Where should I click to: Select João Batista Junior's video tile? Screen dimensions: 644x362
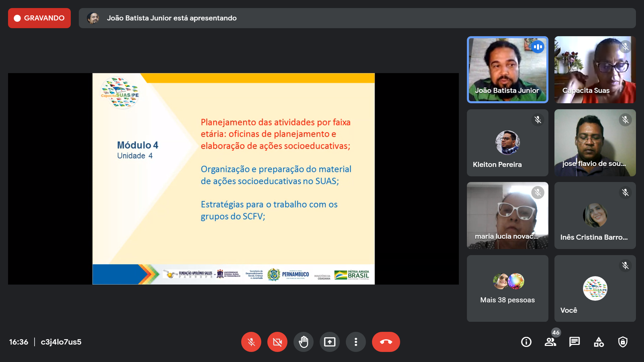507,70
